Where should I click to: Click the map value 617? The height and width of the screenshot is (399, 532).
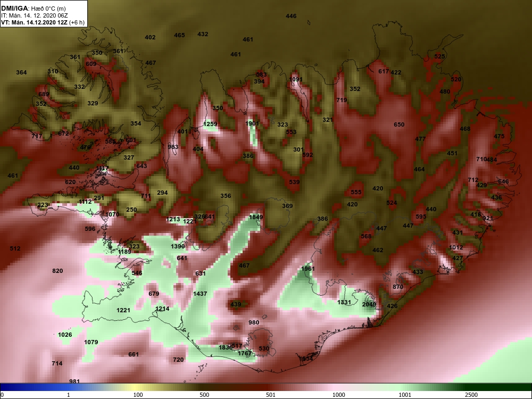click(384, 71)
